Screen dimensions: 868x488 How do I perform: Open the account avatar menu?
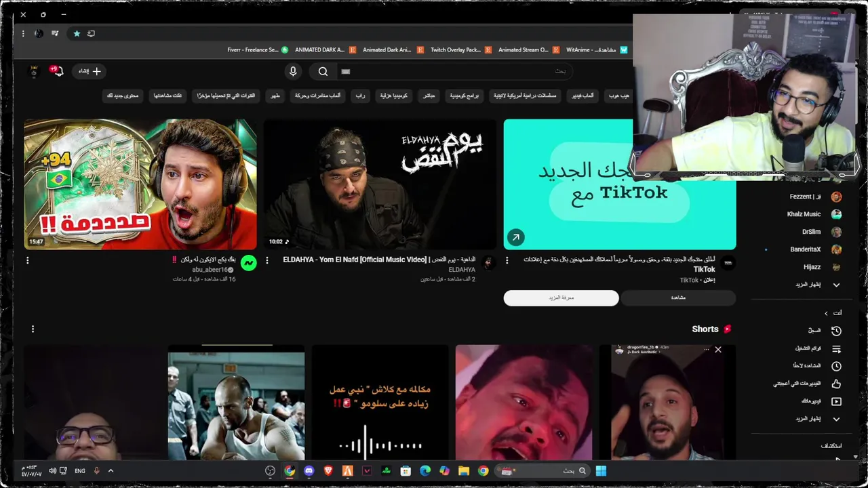tap(34, 70)
